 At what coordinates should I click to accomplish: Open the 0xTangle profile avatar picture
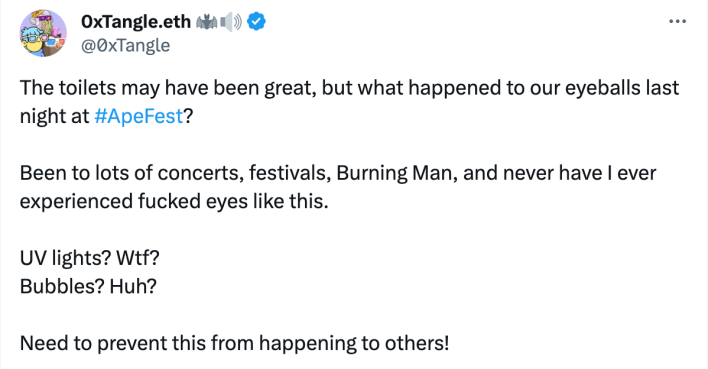tap(43, 33)
